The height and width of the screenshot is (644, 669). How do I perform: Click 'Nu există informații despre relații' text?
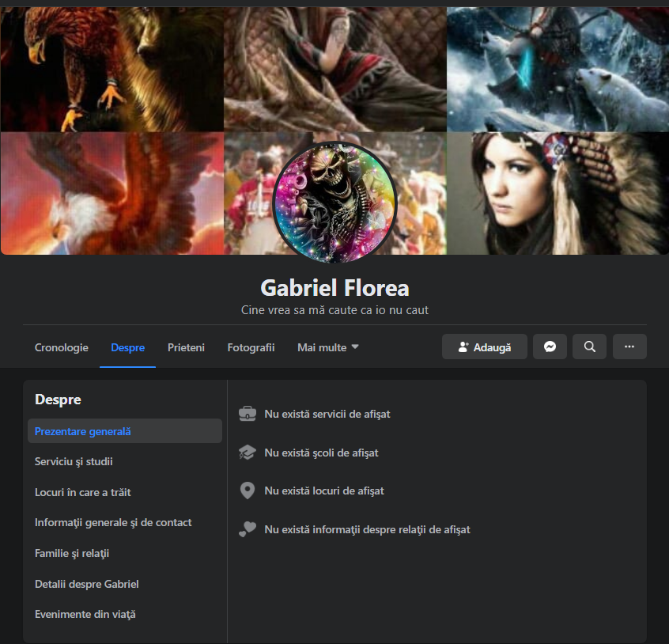click(x=368, y=529)
